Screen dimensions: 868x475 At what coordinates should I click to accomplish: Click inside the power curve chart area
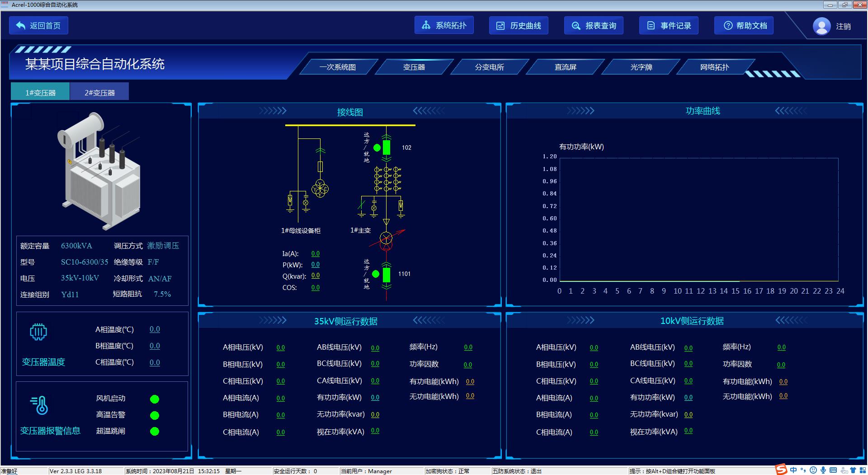(698, 219)
